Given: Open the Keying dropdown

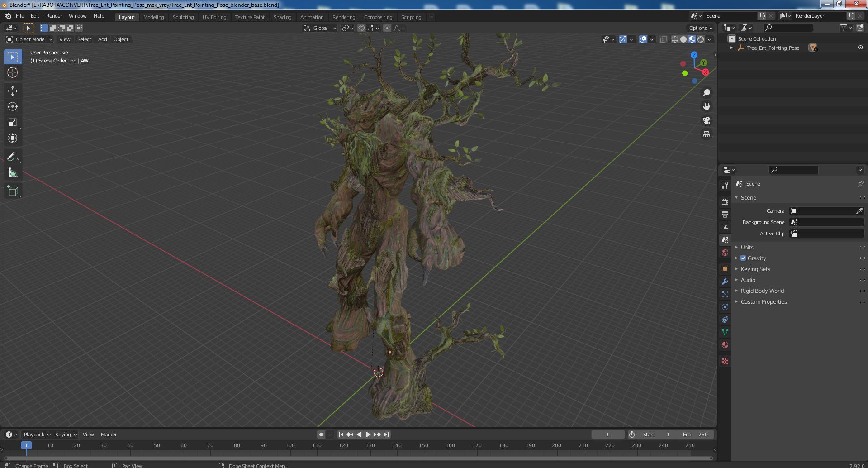Looking at the screenshot, I should pyautogui.click(x=66, y=435).
